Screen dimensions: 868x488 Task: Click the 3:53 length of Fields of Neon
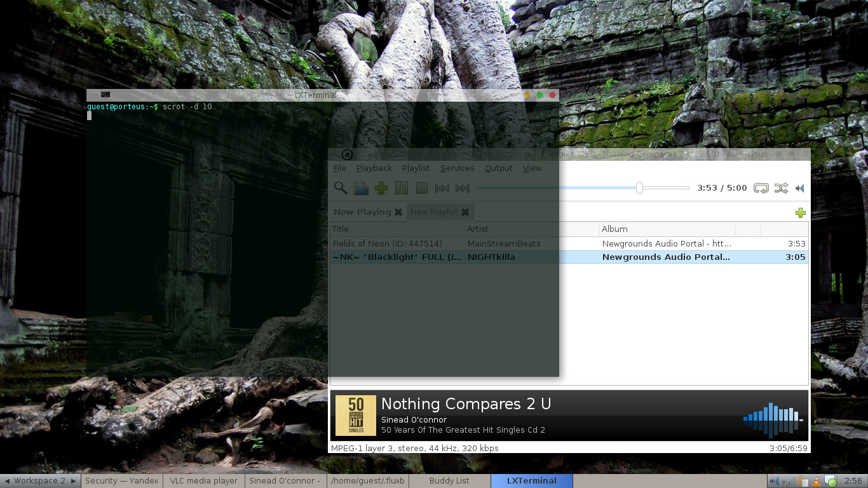[x=796, y=243]
